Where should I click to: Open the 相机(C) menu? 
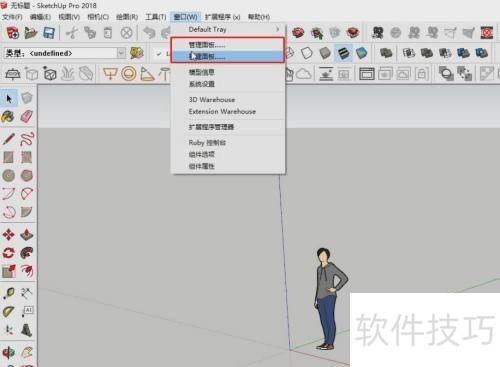98,17
